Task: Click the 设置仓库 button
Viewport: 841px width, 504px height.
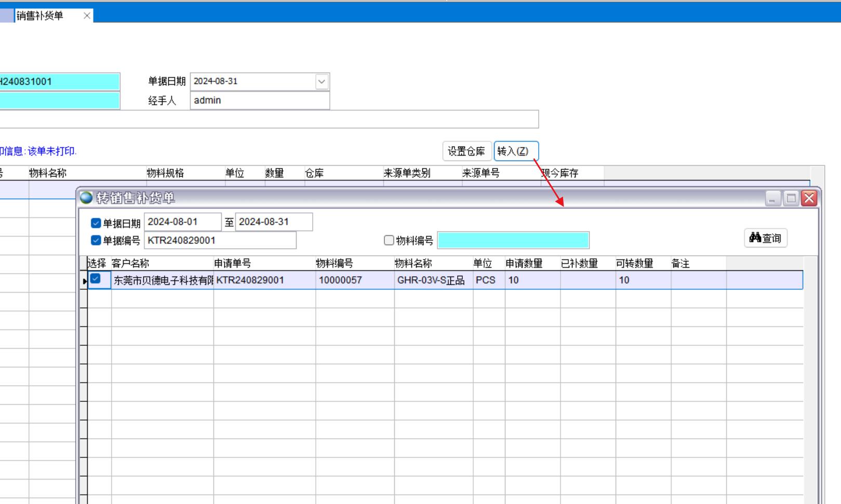Action: pos(466,151)
